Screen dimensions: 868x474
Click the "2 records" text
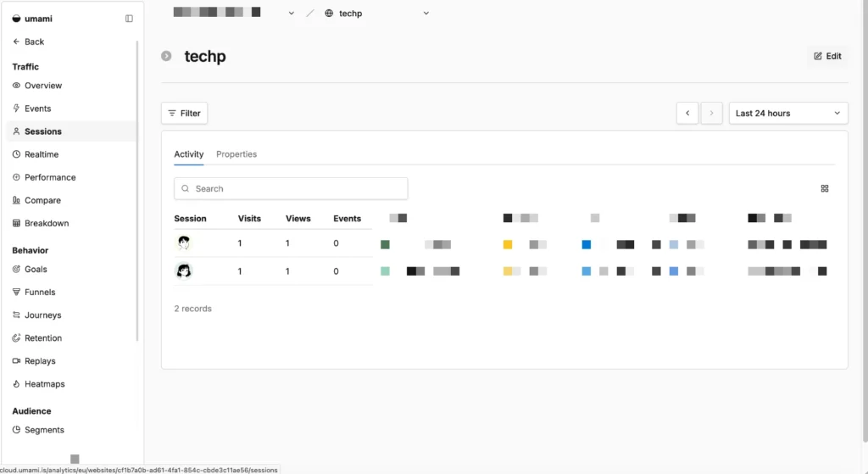(192, 309)
